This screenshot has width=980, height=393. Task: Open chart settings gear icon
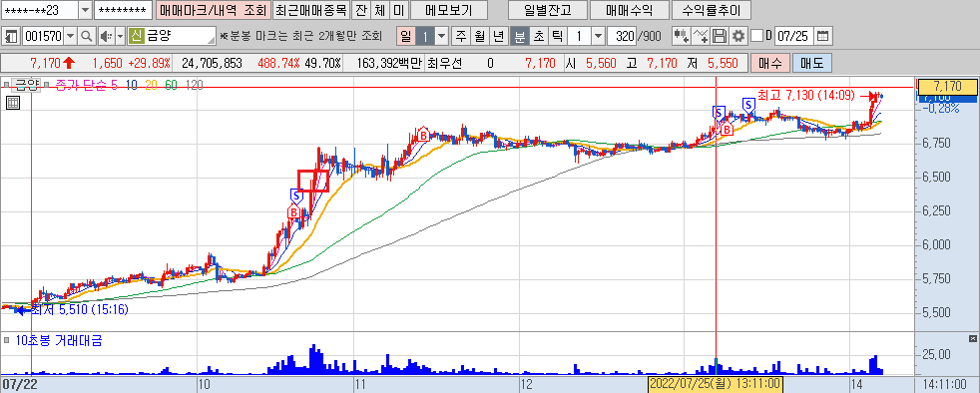point(738,36)
